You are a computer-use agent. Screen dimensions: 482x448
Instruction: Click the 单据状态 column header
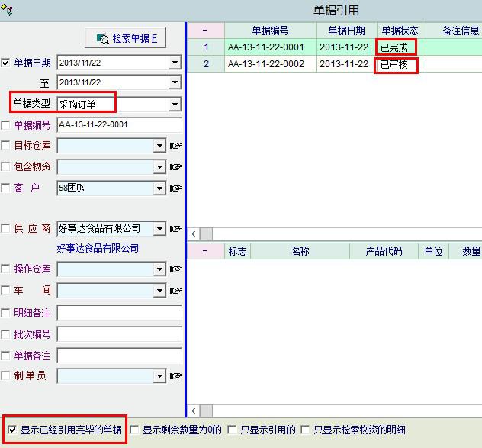point(400,31)
